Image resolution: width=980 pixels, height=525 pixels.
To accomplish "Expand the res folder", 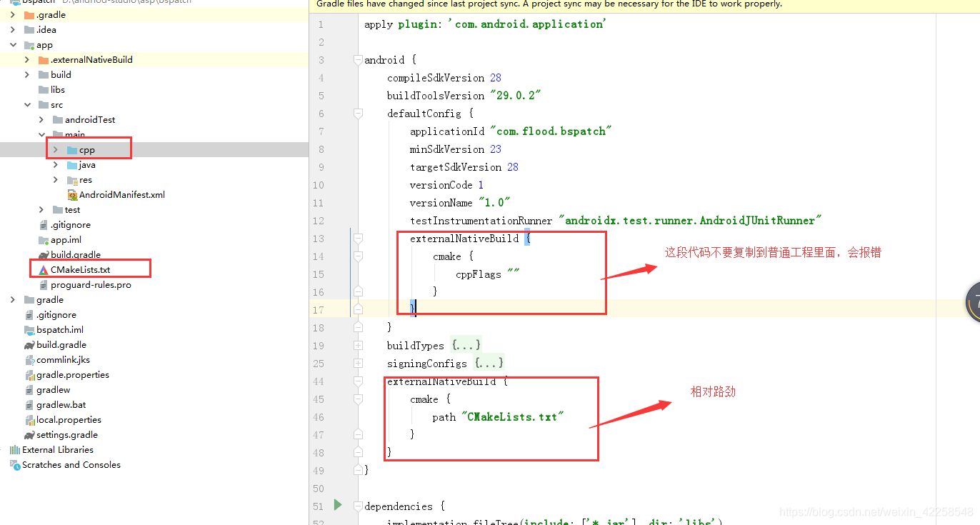I will [56, 180].
